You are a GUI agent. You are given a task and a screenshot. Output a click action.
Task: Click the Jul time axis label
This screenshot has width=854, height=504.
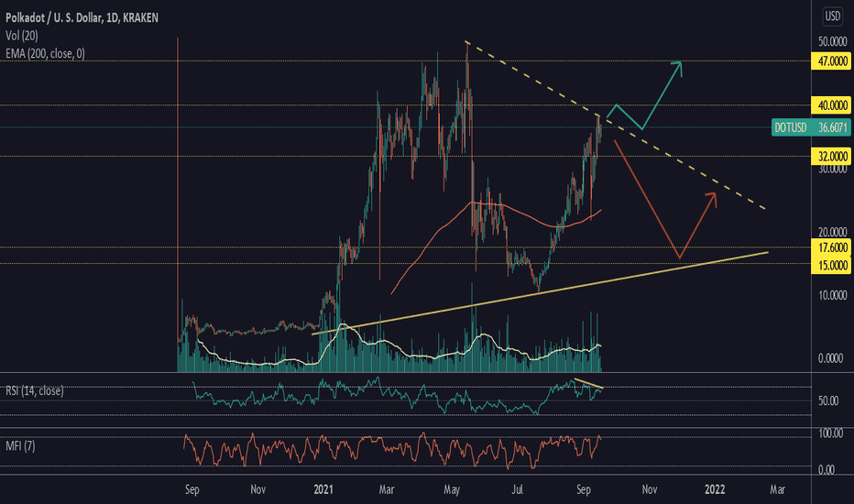[517, 489]
